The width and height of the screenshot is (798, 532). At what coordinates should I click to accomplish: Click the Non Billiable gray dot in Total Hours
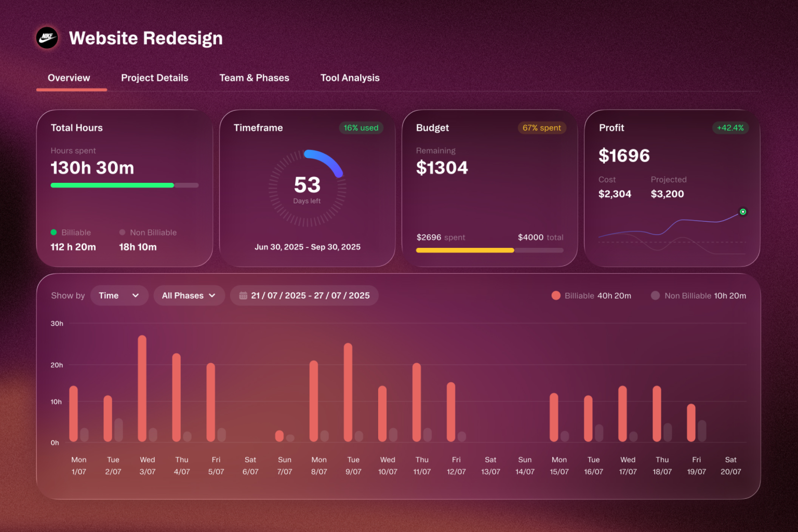click(x=122, y=232)
